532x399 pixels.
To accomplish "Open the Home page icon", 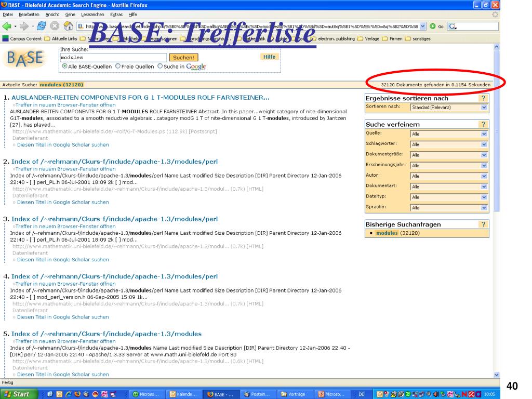I will (x=68, y=26).
